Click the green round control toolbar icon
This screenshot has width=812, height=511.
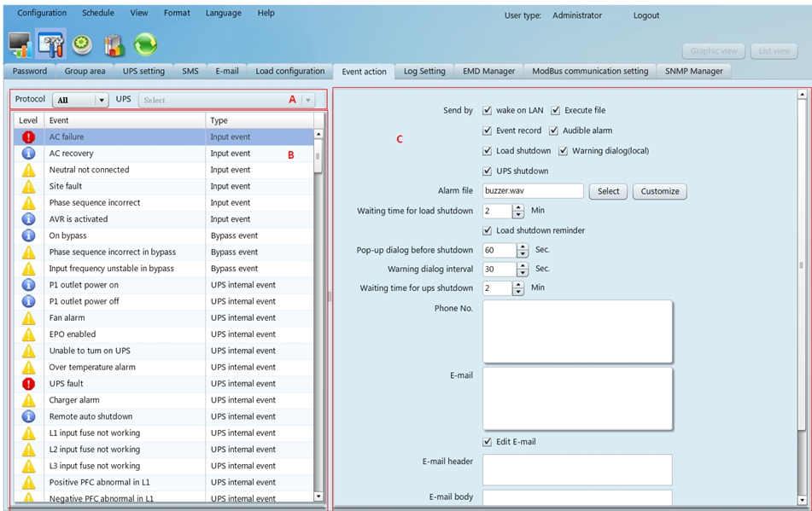(82, 44)
